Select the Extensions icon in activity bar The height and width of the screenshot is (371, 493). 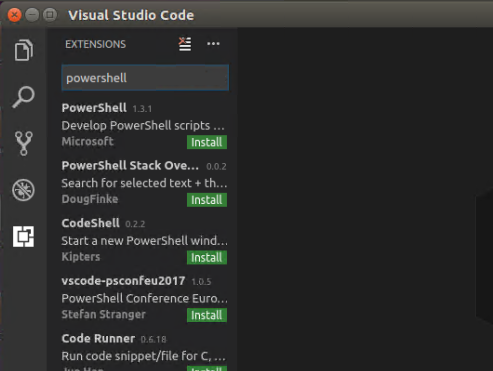(x=23, y=236)
